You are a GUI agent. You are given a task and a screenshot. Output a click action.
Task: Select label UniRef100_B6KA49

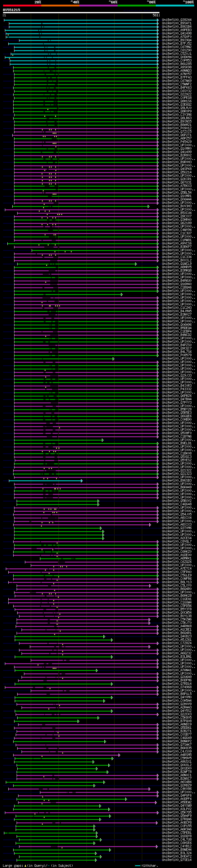point(176,487)
